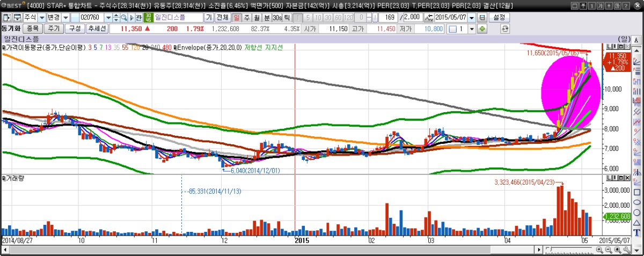Viewport: 644px width, 256px height.
Task: Close the volume panel with its X
Action: point(627,178)
